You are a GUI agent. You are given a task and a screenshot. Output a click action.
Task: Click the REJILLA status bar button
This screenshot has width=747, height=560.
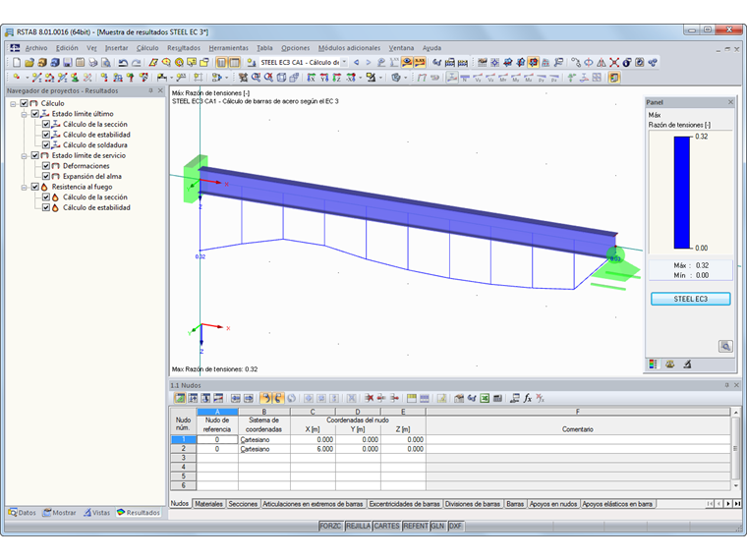pyautogui.click(x=358, y=526)
